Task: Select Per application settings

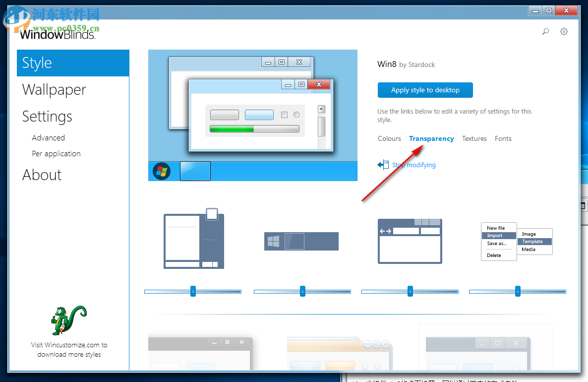Action: 56,153
